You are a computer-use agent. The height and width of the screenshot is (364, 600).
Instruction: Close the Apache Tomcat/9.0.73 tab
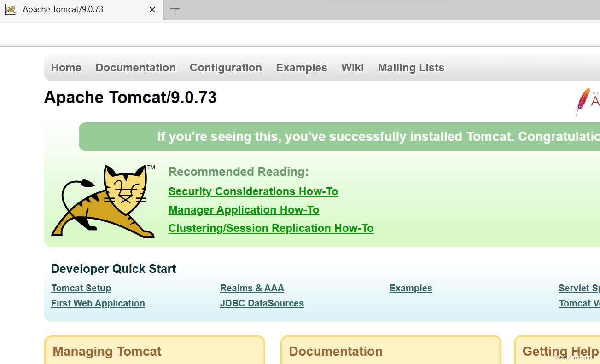click(152, 9)
